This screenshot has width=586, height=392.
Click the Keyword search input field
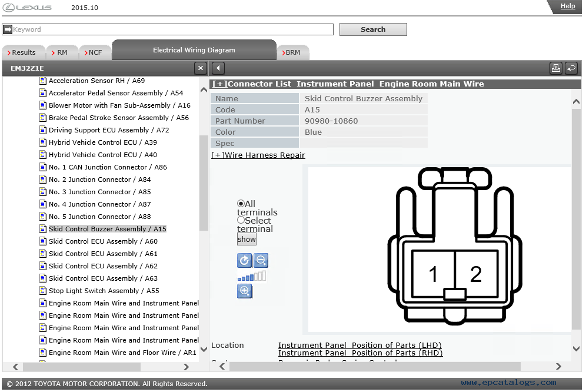coord(172,29)
